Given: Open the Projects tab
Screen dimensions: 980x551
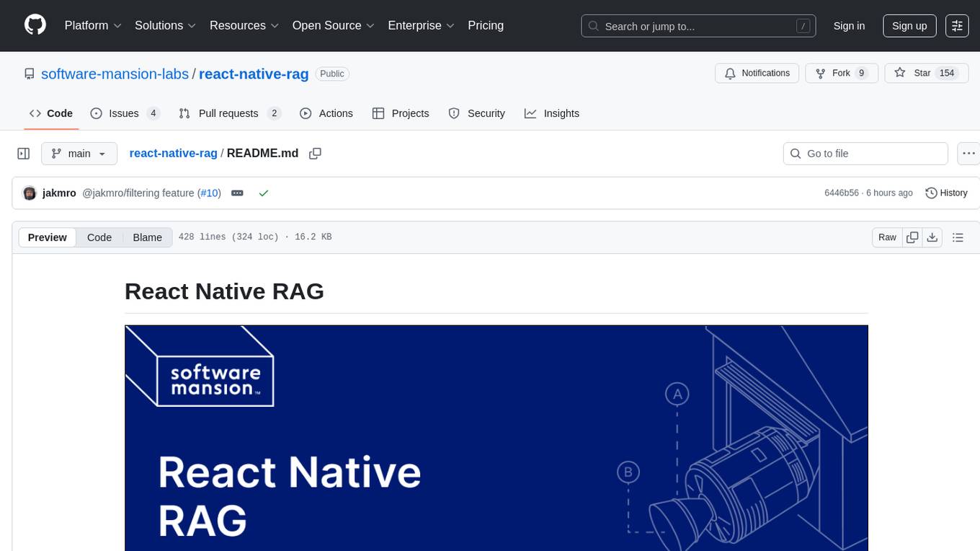Looking at the screenshot, I should click(401, 113).
